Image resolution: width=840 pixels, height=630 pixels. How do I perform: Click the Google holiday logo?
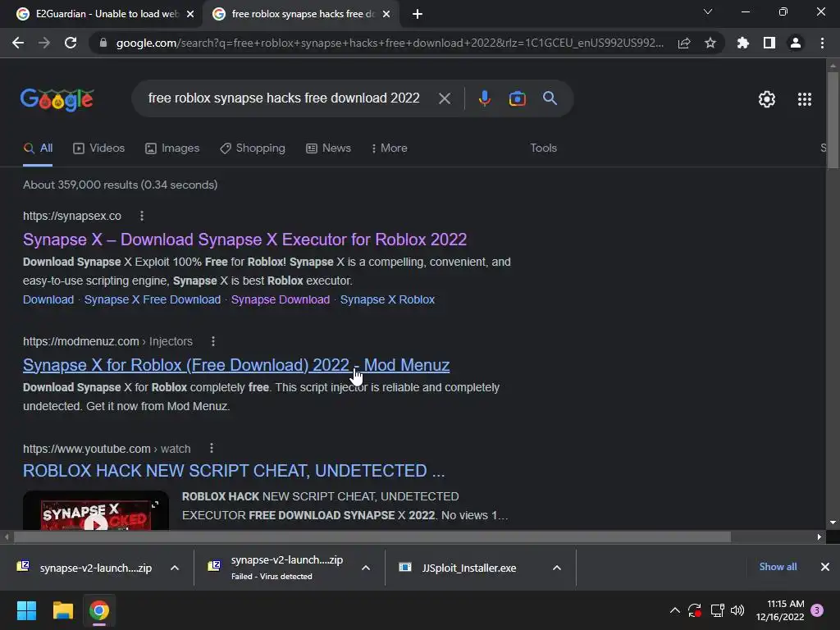click(x=57, y=99)
